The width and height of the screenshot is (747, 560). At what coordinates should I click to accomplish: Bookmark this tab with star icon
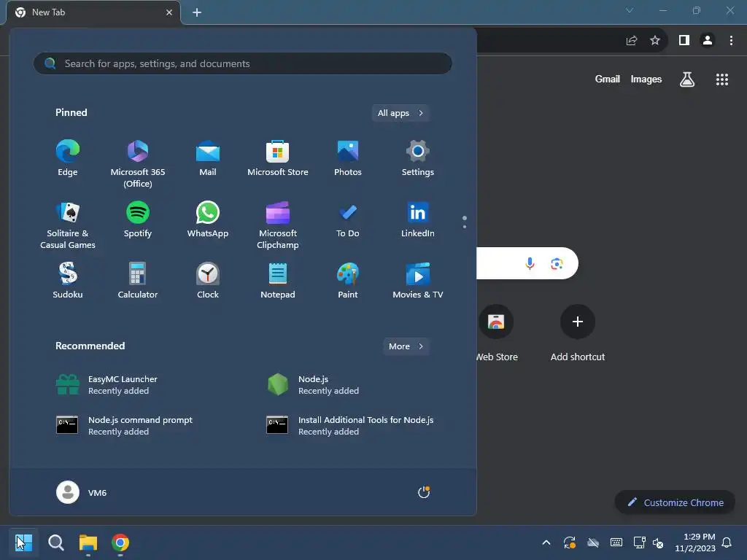coord(654,41)
